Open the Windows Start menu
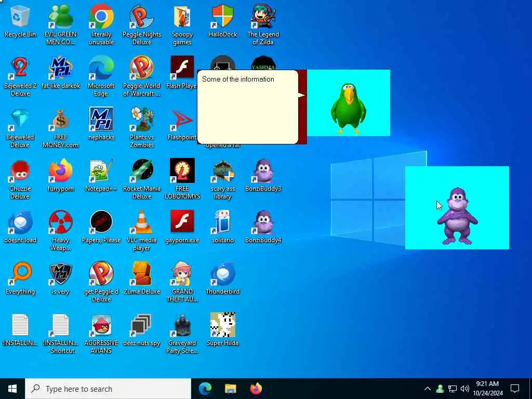The height and width of the screenshot is (399, 532). [12, 389]
